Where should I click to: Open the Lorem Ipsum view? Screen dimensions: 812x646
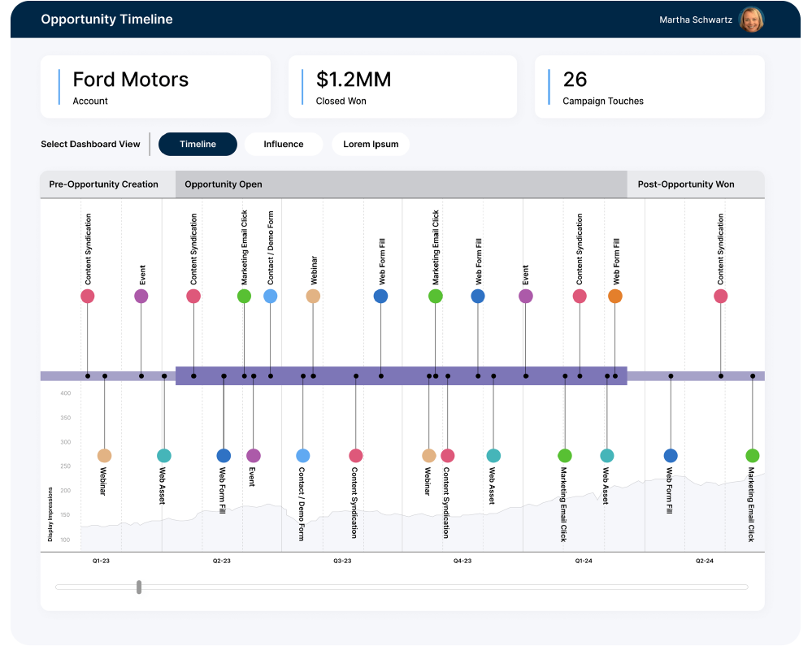coord(371,144)
